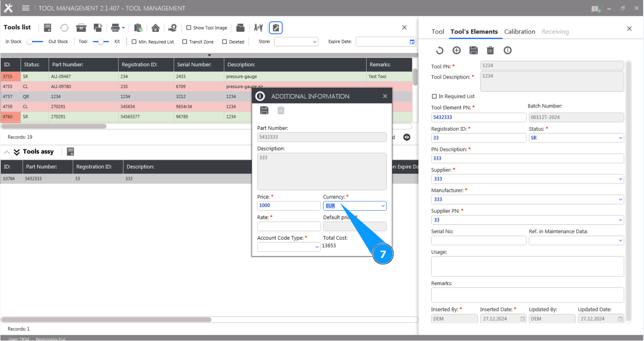
Task: Open the Calibration tab
Action: tap(520, 32)
